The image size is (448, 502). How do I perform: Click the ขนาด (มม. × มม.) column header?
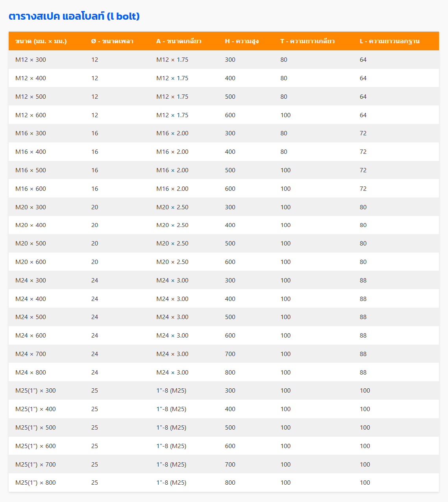(41, 41)
